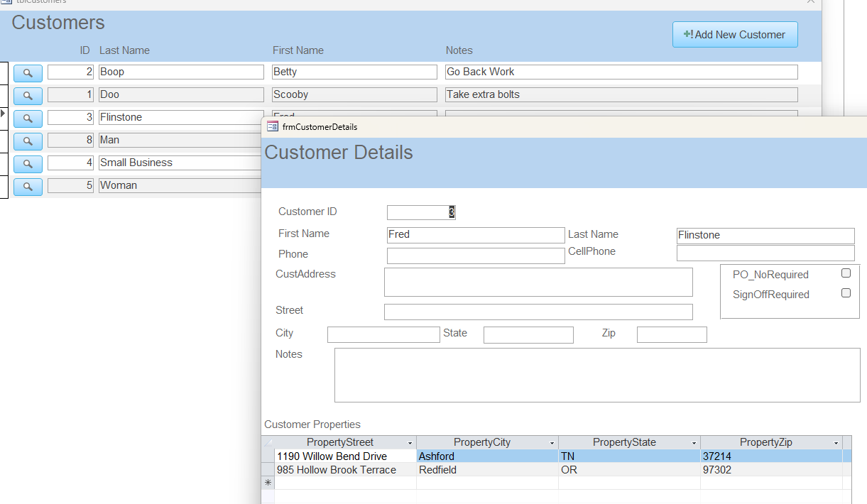Click the frmCustomerDetails form icon
The image size is (867, 504).
(x=272, y=126)
